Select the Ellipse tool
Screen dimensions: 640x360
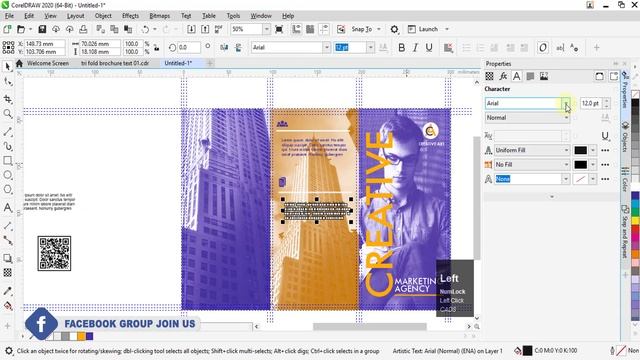7,175
